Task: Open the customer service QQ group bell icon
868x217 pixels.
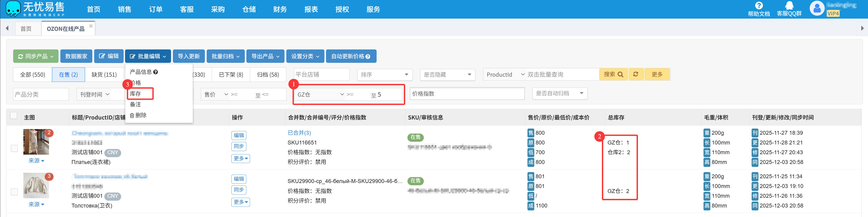Action: [x=789, y=6]
